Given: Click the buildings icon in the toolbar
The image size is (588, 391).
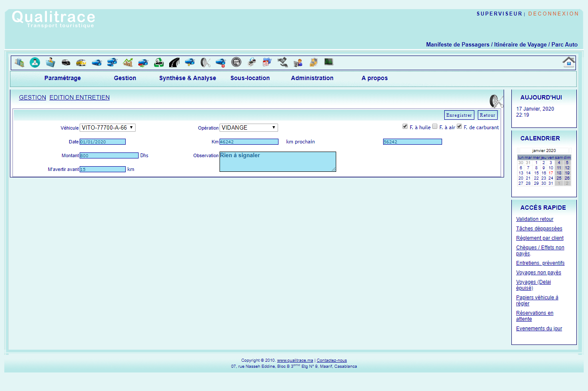Looking at the screenshot, I should 19,62.
